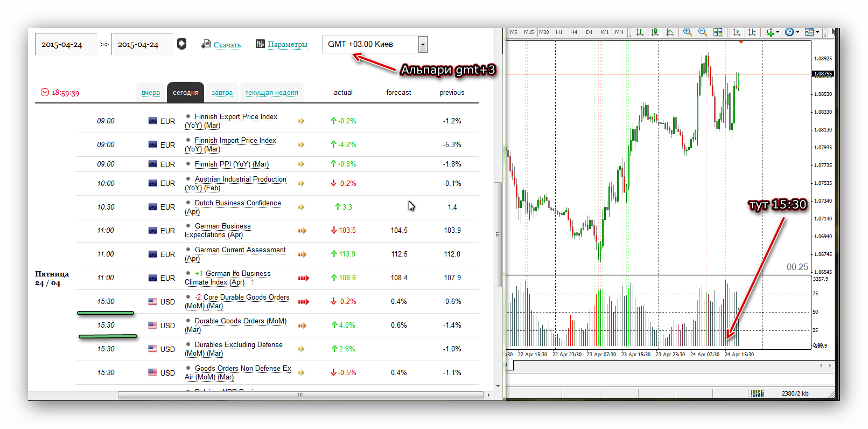Click the download icon beside Скачать
This screenshot has height=429, width=868.
[x=206, y=44]
